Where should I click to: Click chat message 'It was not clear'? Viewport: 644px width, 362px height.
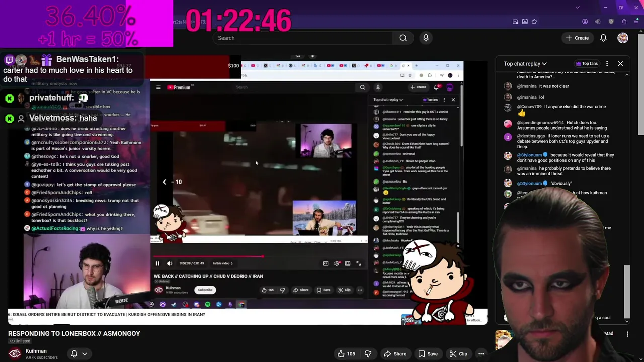(554, 86)
